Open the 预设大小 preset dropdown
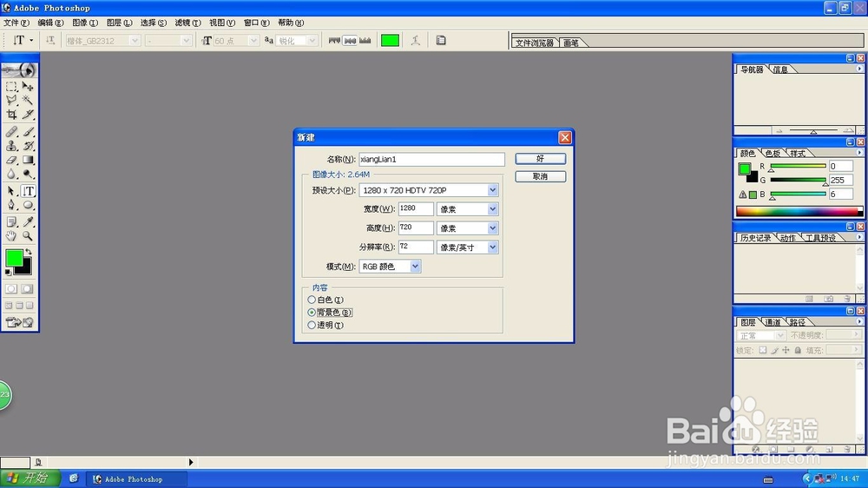This screenshot has height=488, width=868. (x=492, y=190)
